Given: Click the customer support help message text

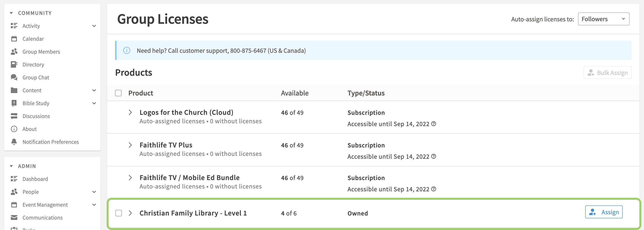Looking at the screenshot, I should click(221, 51).
